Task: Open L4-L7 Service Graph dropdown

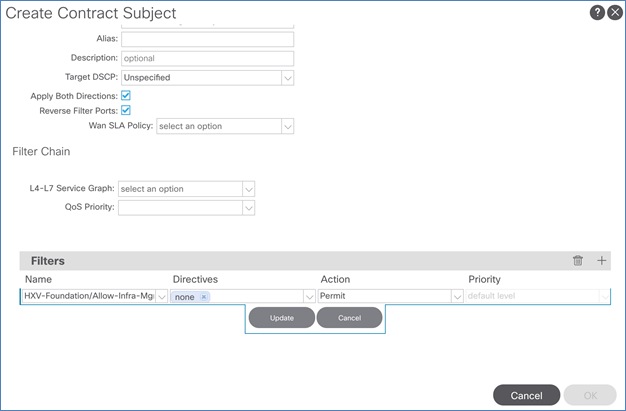Action: (249, 188)
